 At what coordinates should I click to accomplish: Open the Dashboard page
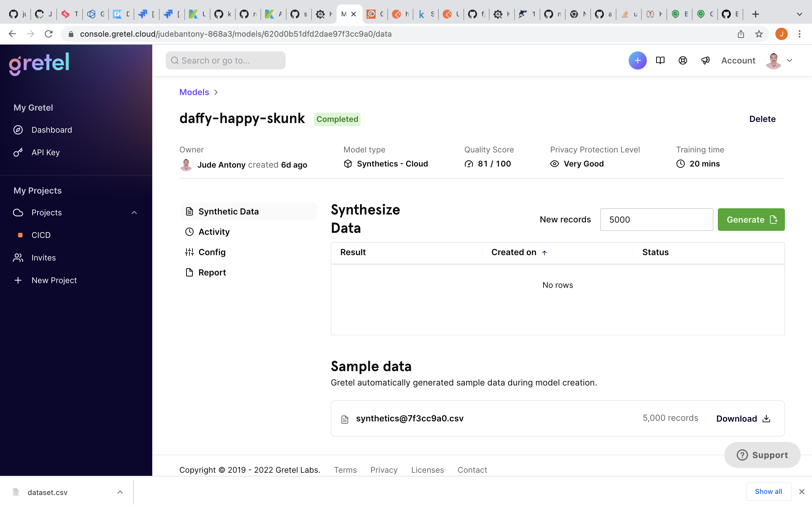tap(52, 130)
